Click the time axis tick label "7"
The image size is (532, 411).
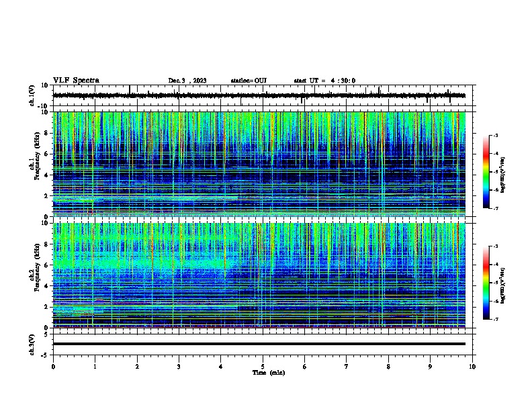(x=347, y=367)
